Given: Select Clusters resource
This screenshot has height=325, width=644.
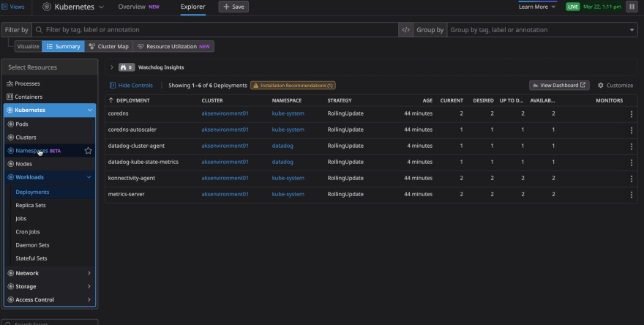Looking at the screenshot, I should click(x=26, y=138).
